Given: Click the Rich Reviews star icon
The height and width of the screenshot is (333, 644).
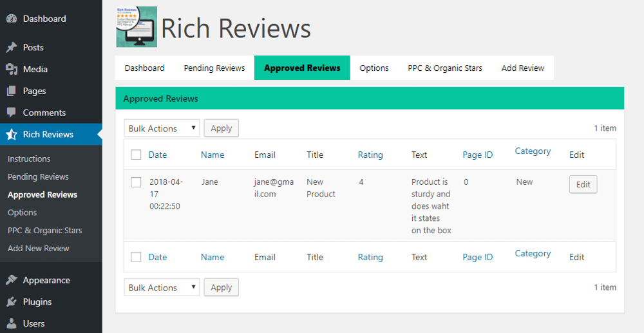Looking at the screenshot, I should click(12, 134).
